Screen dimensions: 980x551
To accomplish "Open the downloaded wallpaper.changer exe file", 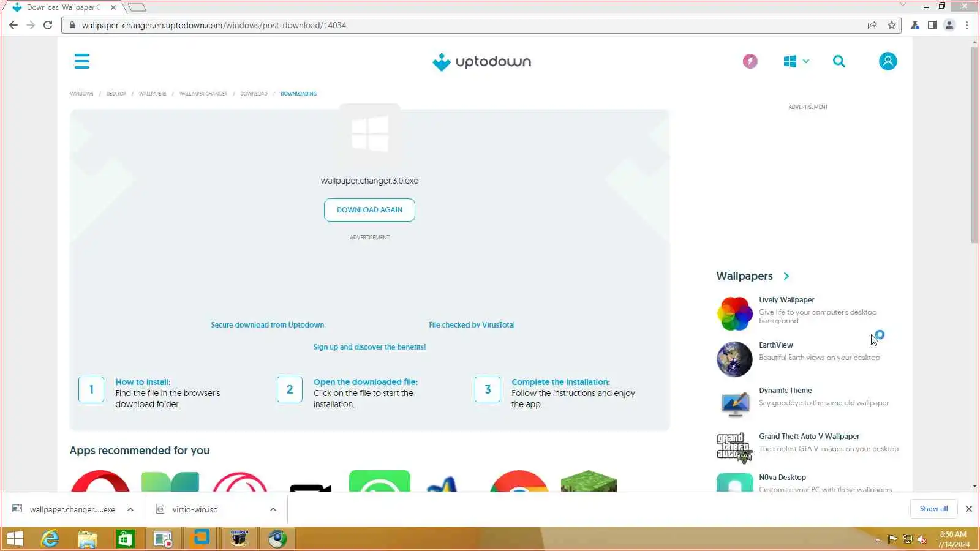I will click(64, 509).
